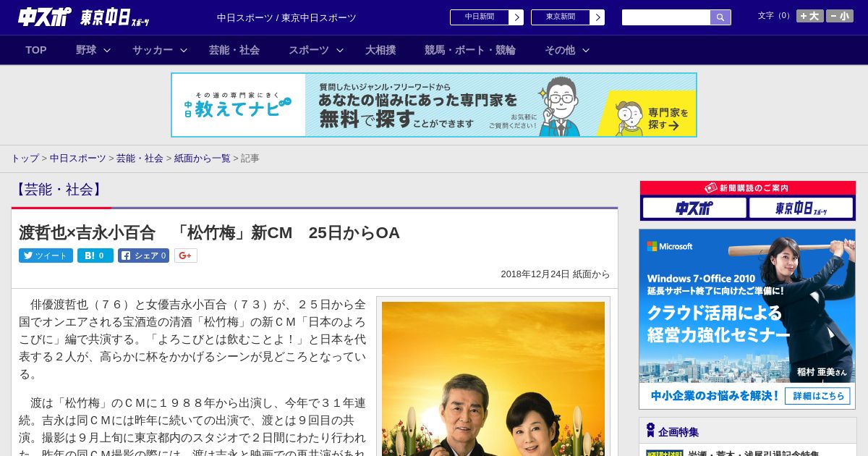Click 中スポ subscription link in sidebar
Viewport: 868px width, 456px height.
coord(694,208)
